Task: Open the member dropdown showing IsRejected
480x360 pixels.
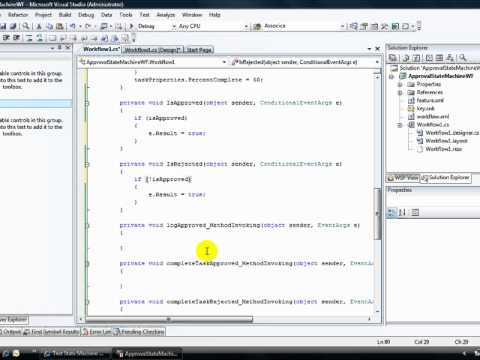Action: pos(305,62)
